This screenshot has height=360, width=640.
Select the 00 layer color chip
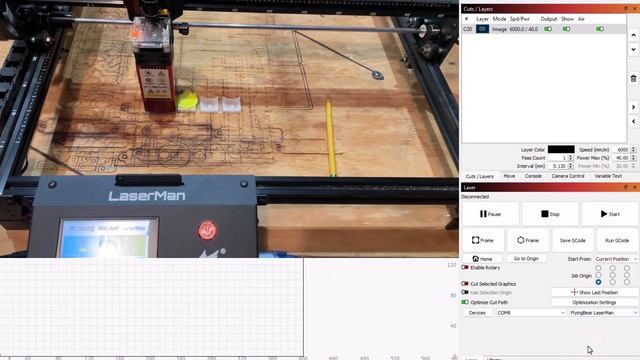click(x=482, y=29)
